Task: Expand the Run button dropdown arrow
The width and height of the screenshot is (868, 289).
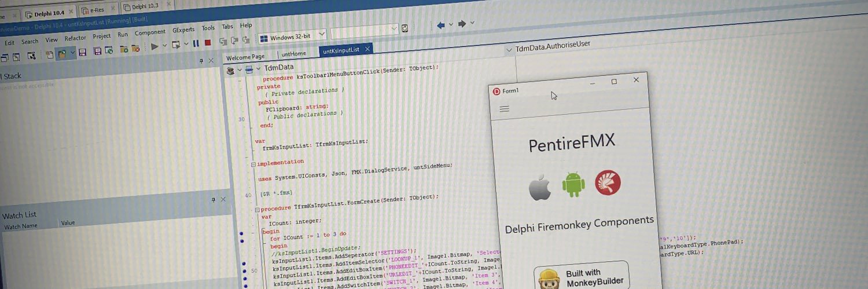Action: tap(164, 45)
